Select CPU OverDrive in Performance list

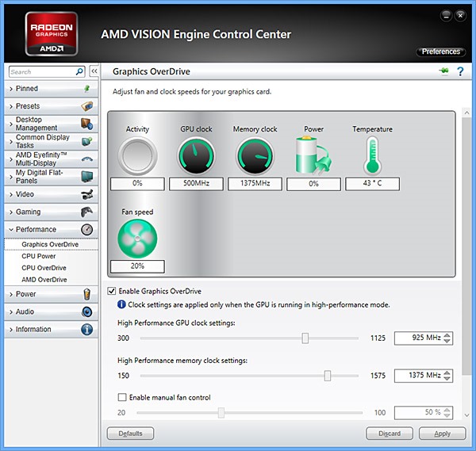point(44,268)
